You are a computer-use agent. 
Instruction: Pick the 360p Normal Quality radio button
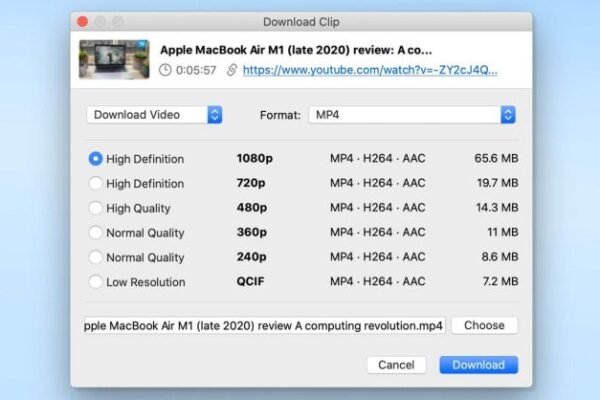click(95, 232)
